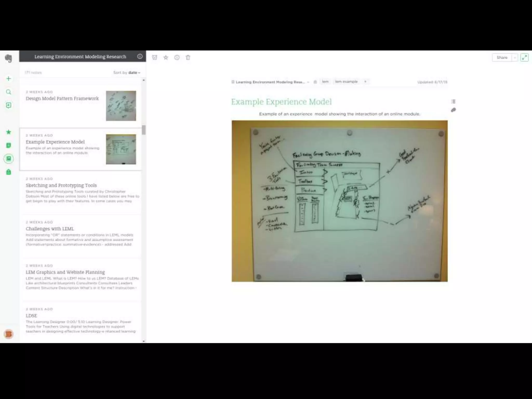532x399 pixels.
Task: Move note to trash
Action: coord(188,57)
